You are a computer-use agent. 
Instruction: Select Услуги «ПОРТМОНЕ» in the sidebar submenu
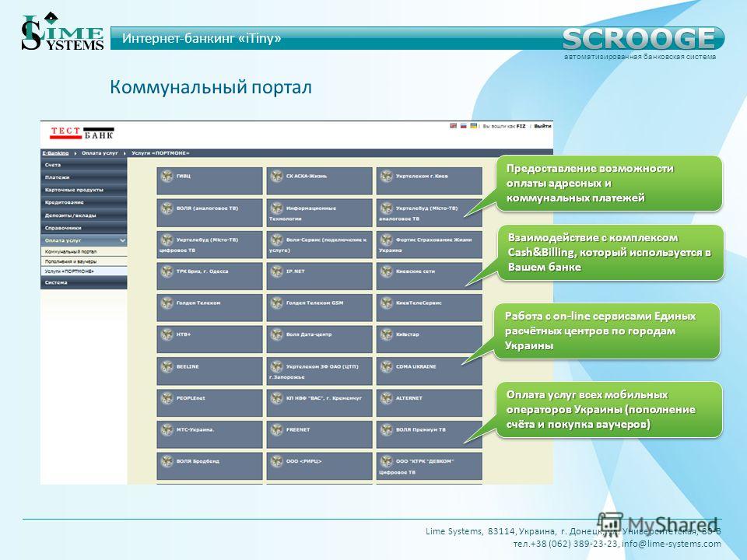click(84, 271)
